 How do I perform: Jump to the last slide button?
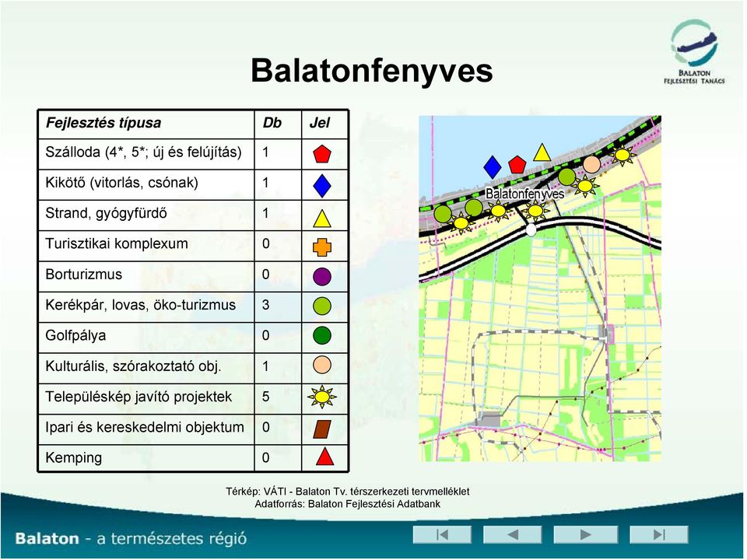pyautogui.click(x=659, y=534)
